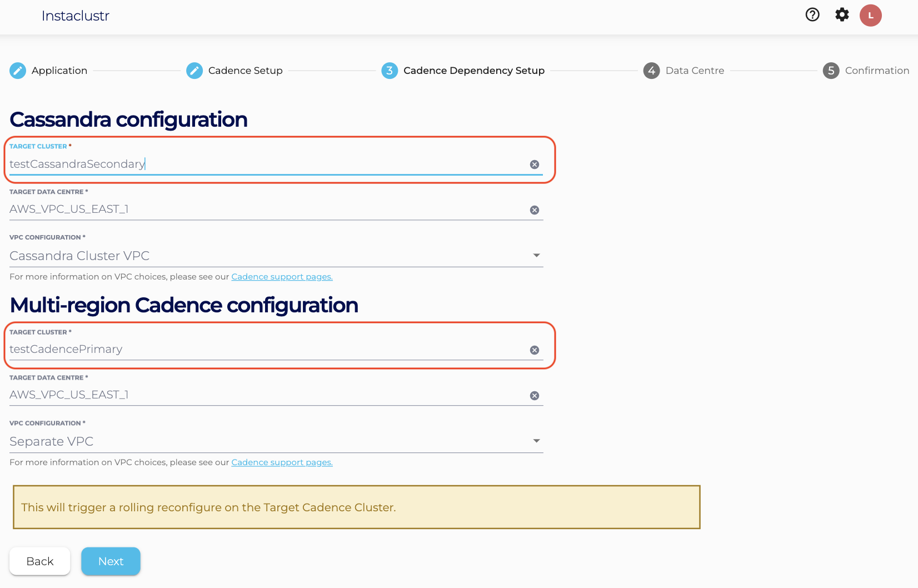Open the Cassandra target data centre combo box

[x=267, y=210]
